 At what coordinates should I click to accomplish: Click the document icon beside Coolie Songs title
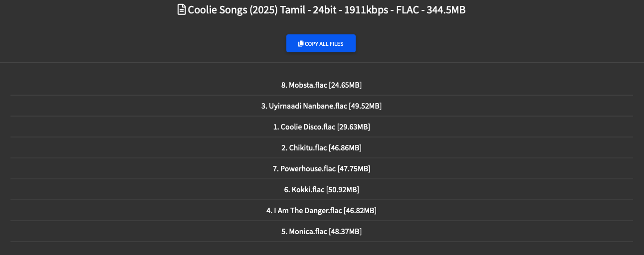[182, 9]
